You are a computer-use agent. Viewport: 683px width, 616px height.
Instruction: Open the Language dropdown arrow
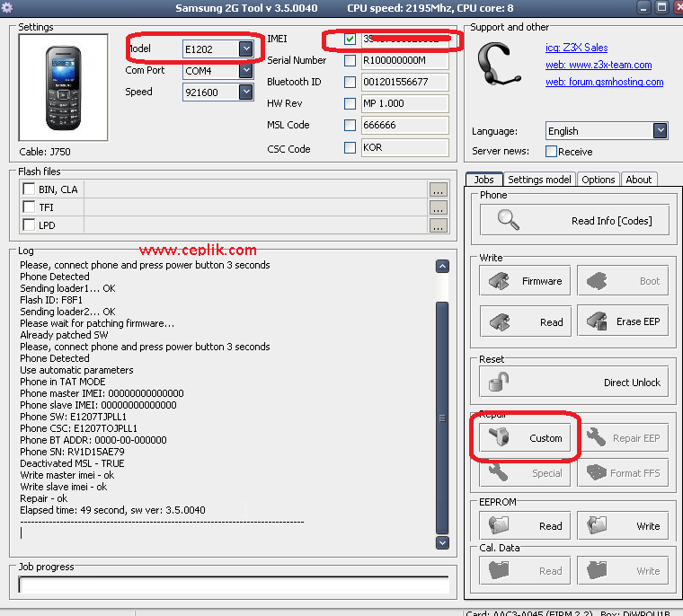coord(661,130)
